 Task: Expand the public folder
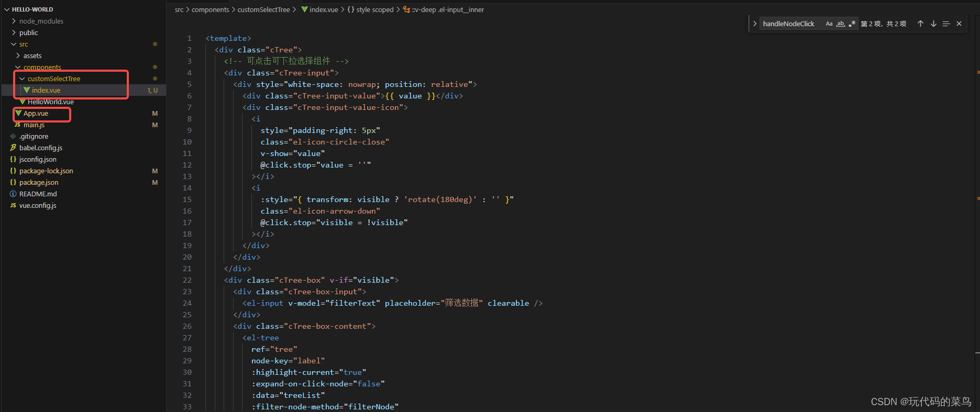pos(14,32)
